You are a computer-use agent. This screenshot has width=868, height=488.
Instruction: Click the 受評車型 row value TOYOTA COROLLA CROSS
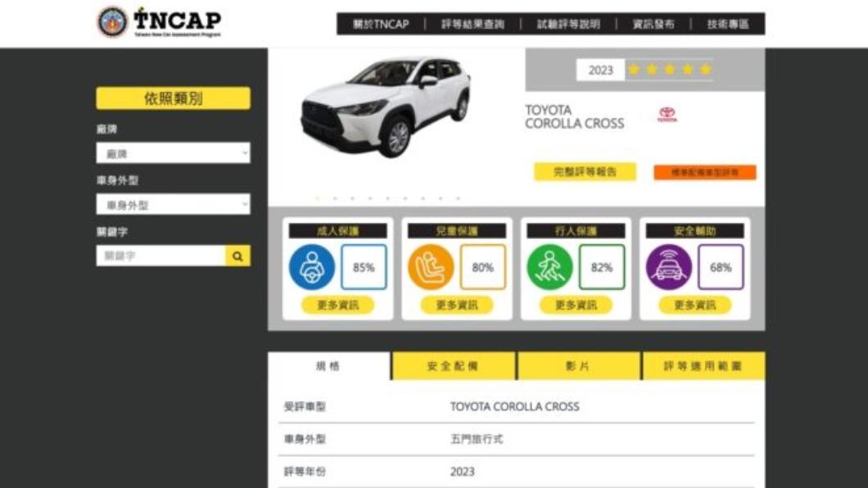(515, 407)
